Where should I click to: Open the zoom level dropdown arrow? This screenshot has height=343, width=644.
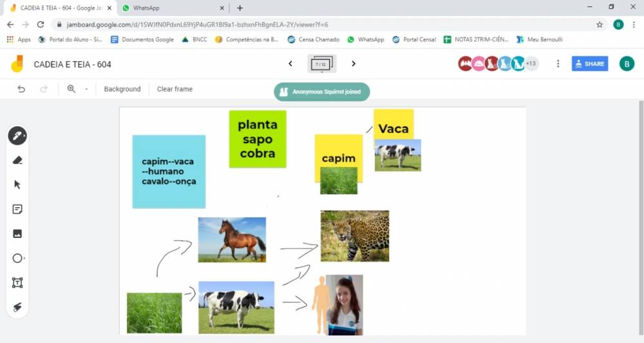point(86,89)
